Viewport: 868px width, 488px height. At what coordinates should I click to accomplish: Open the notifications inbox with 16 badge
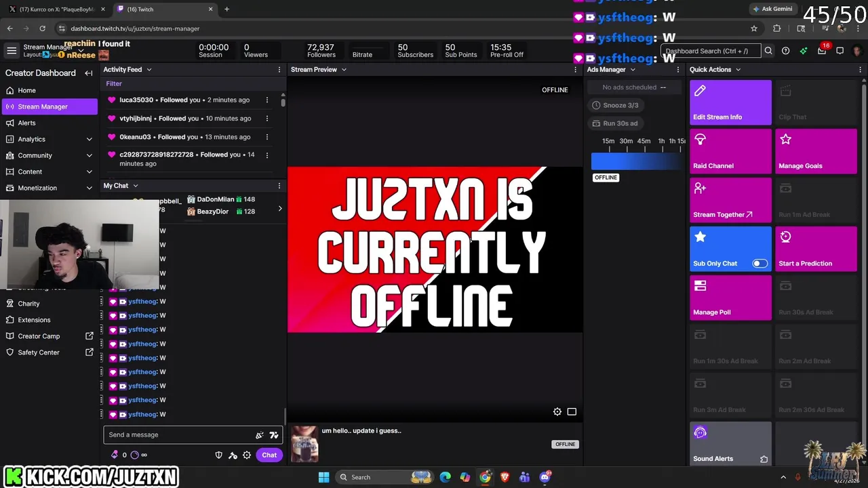coord(822,51)
